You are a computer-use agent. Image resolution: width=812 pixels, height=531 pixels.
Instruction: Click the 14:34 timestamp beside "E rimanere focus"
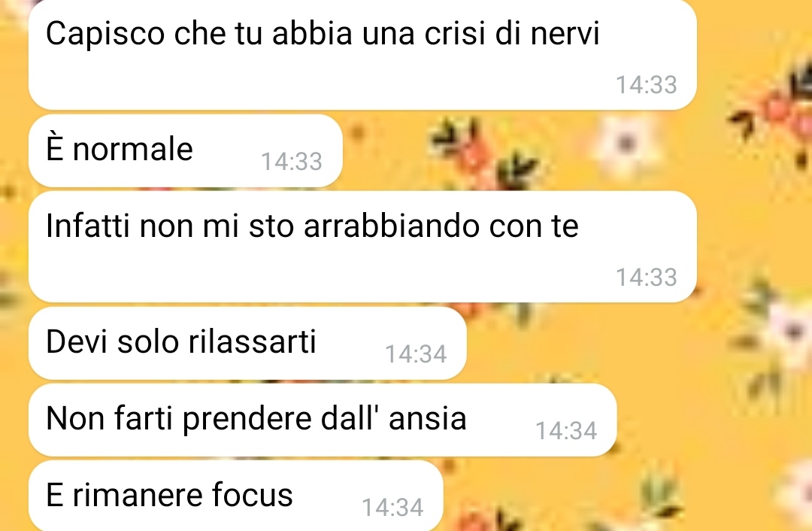point(392,508)
